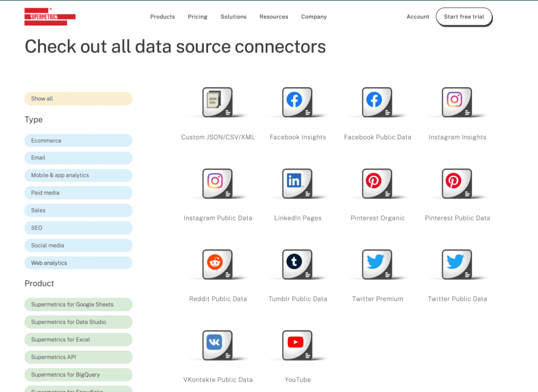
Task: Open the Instagram Public Data icon
Action: pos(218,183)
